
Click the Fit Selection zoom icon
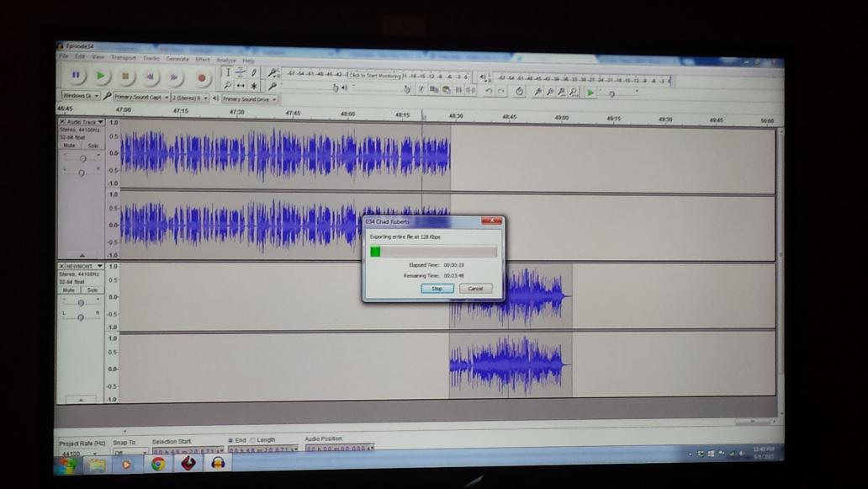coord(561,92)
